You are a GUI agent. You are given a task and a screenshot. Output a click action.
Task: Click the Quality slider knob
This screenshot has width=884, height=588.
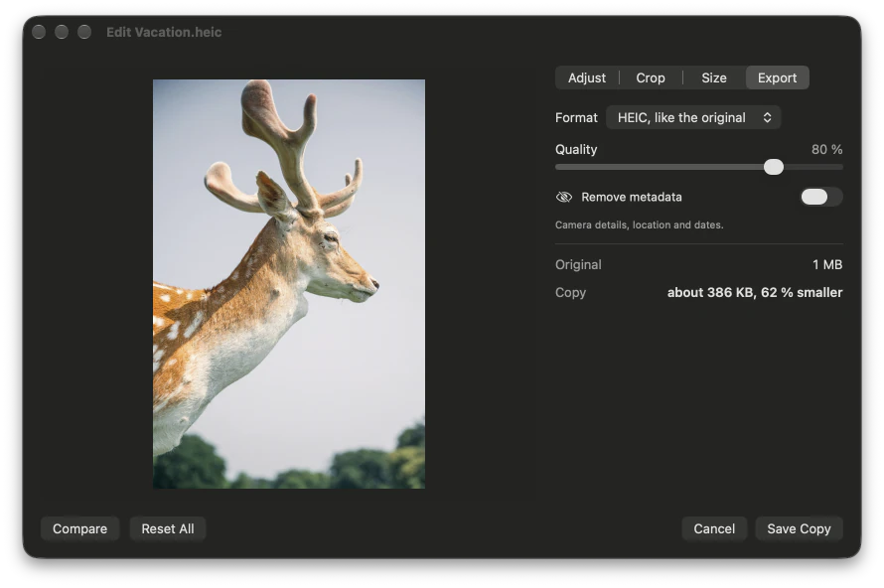tap(774, 167)
